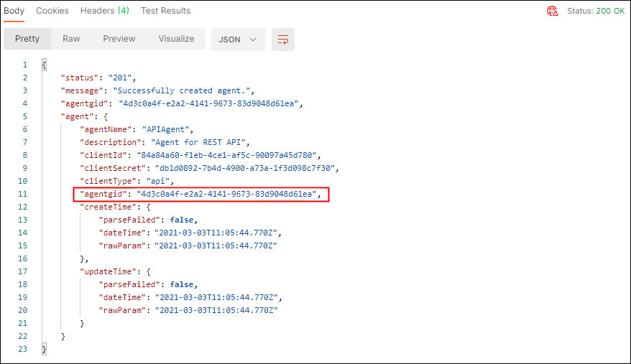Click the rawParam value on line 20
The height and width of the screenshot is (364, 631).
(217, 310)
